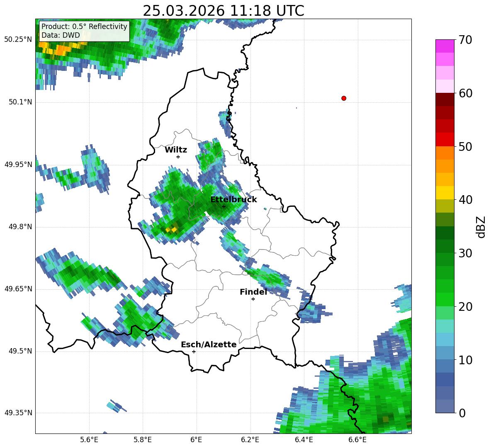Screen dimensions: 491x448
Task: Click the 6°E longitude tick label
Action: (196, 440)
